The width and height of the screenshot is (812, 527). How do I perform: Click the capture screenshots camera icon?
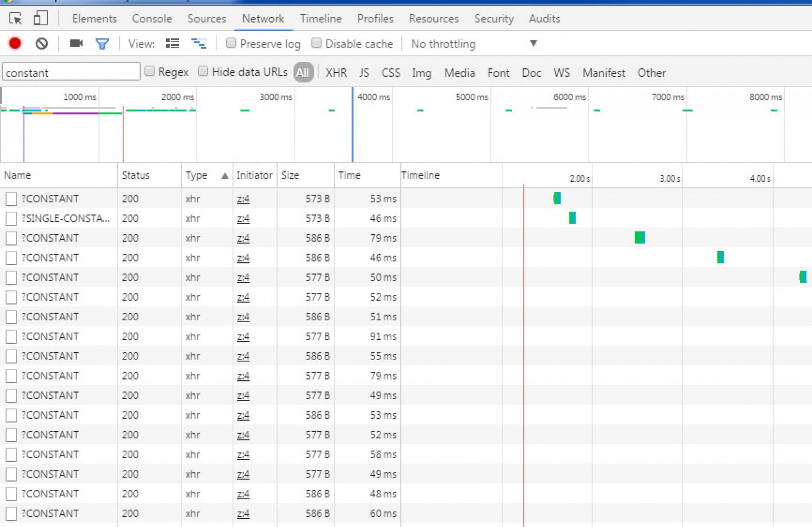[x=76, y=43]
